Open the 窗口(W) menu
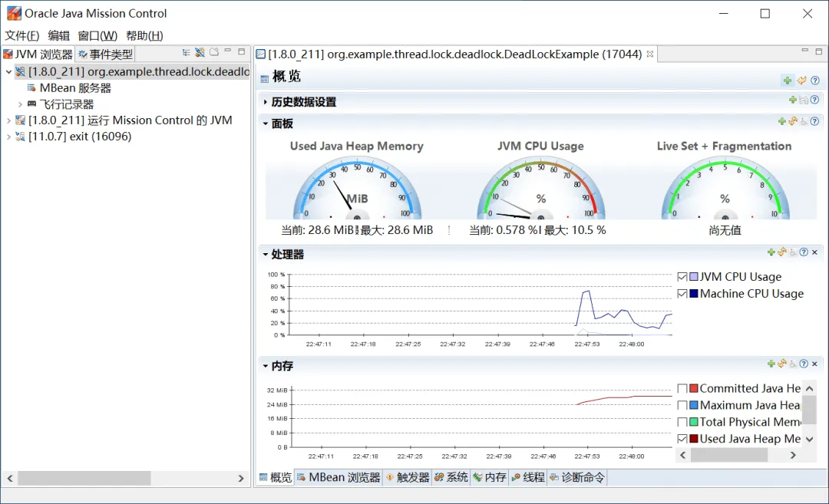The height and width of the screenshot is (504, 829). point(97,35)
